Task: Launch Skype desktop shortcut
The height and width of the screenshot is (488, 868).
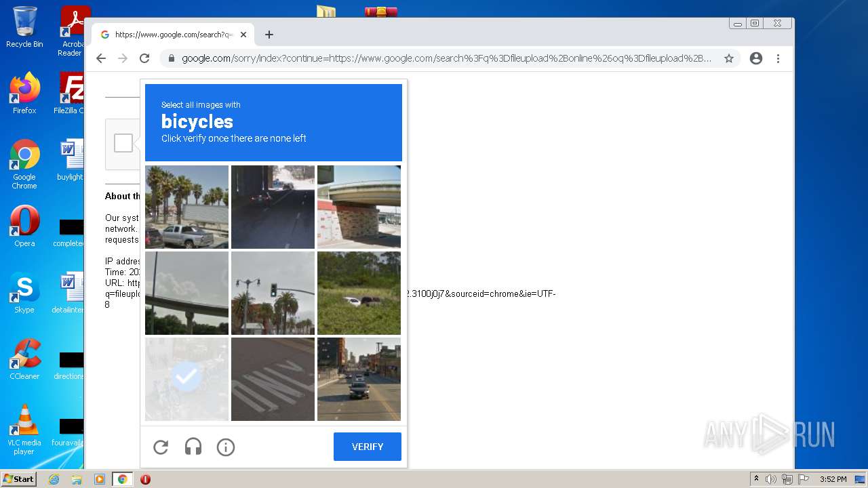Action: [x=24, y=292]
